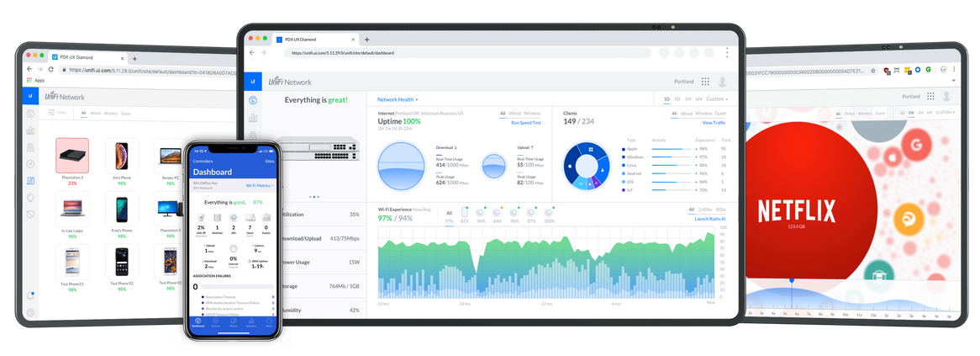Viewport: 980px width, 356px height.
Task: Click Run Speed Test link
Action: (x=525, y=123)
